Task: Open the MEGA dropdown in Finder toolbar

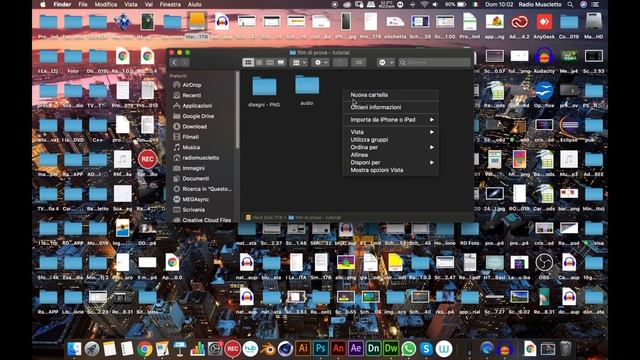Action: pos(386,62)
